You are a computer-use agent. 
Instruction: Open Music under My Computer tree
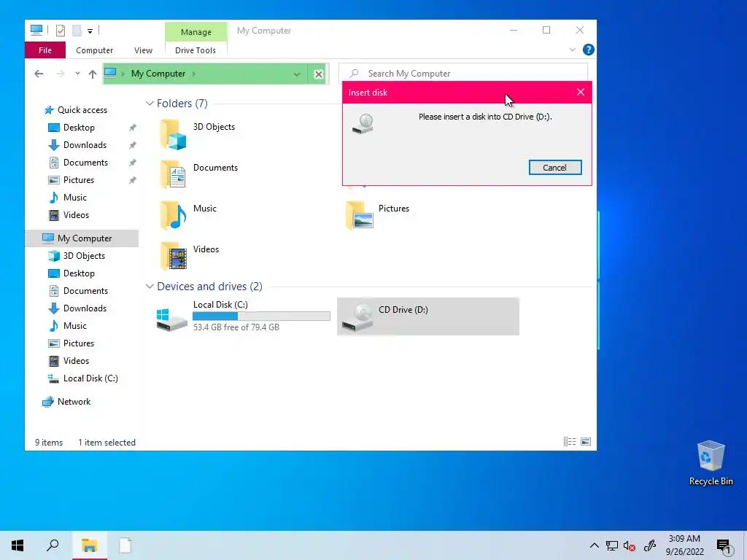coord(75,326)
